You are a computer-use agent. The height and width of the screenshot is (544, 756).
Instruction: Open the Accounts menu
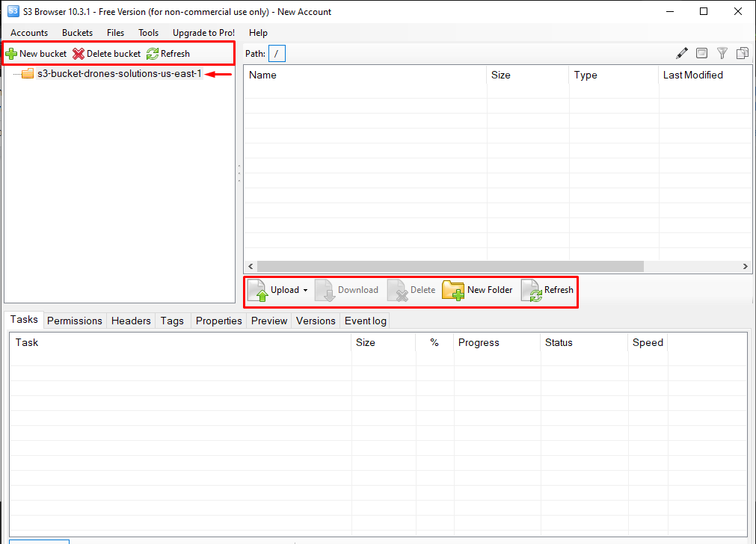coord(29,33)
